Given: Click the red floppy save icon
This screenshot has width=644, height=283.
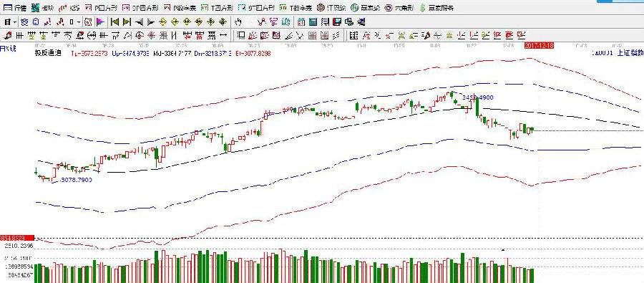Looking at the screenshot, I should [337, 21].
